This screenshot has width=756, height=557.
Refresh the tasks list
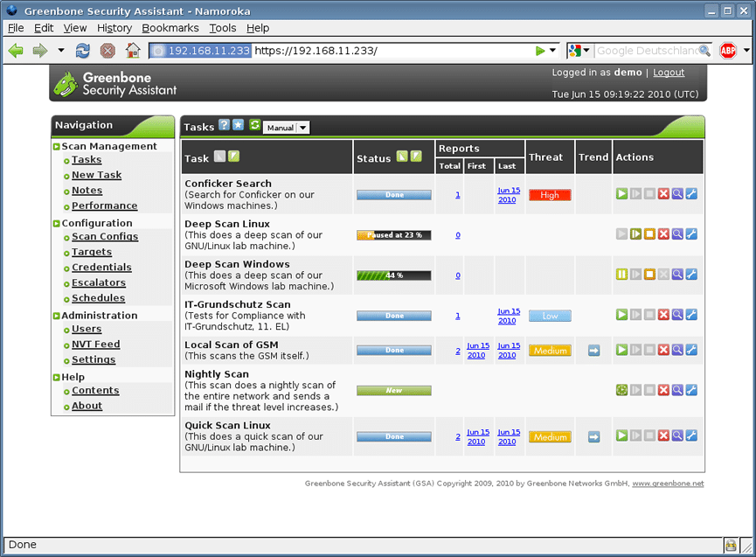point(254,126)
